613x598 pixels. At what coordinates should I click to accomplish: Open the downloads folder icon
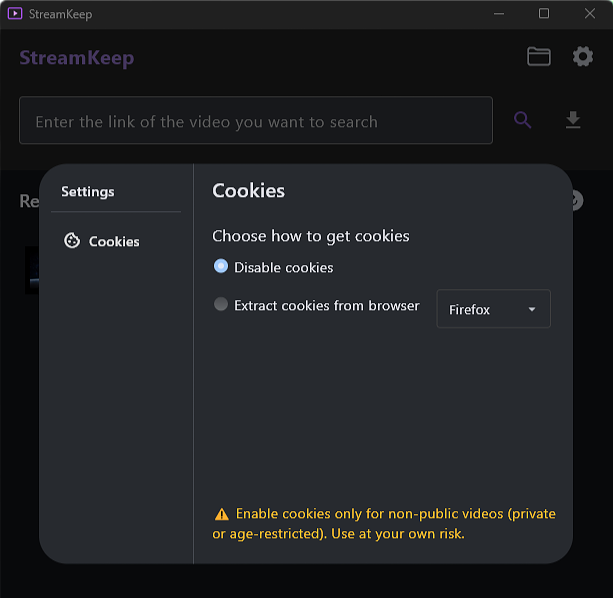[x=539, y=57]
